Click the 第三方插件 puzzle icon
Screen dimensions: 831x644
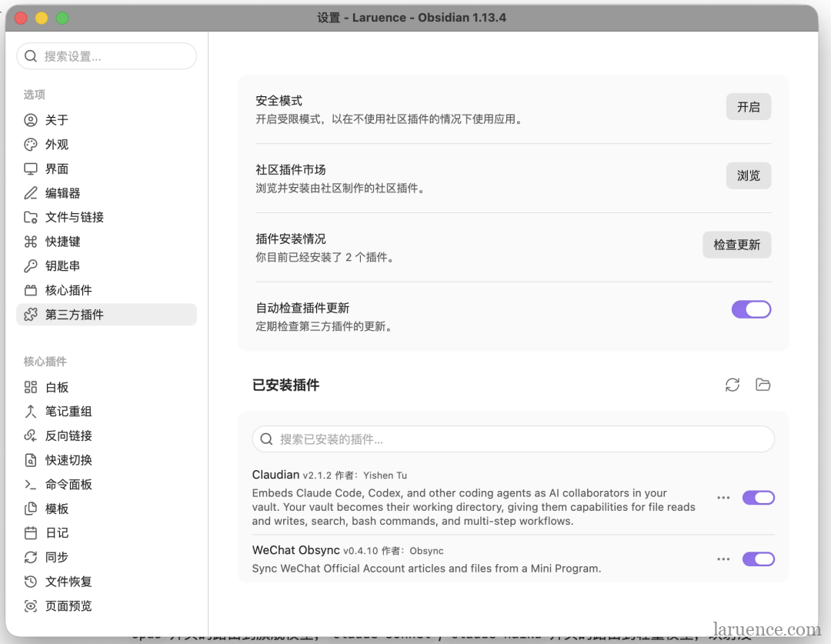point(31,315)
